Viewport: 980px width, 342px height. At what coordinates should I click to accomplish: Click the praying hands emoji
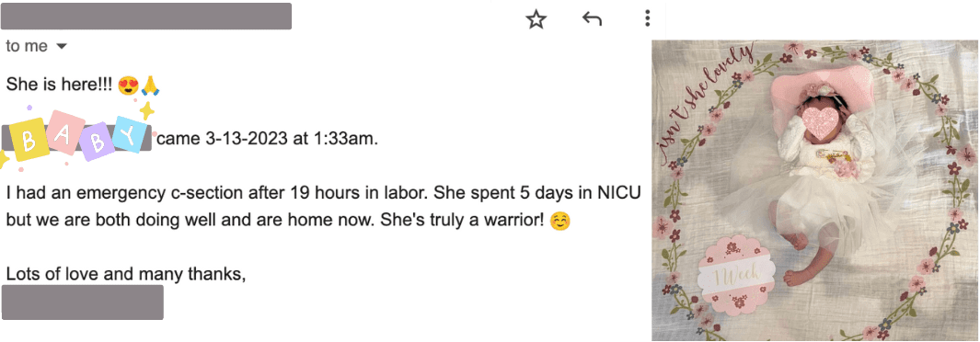151,85
